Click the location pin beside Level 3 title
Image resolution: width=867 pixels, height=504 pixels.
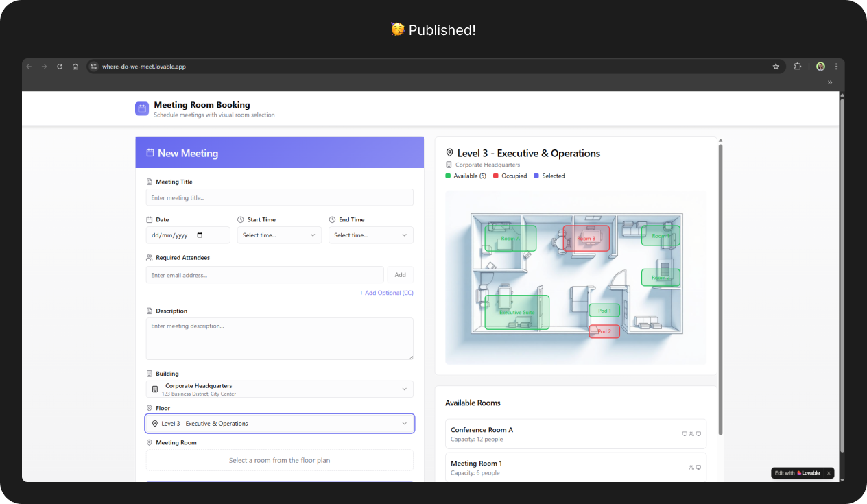point(449,153)
